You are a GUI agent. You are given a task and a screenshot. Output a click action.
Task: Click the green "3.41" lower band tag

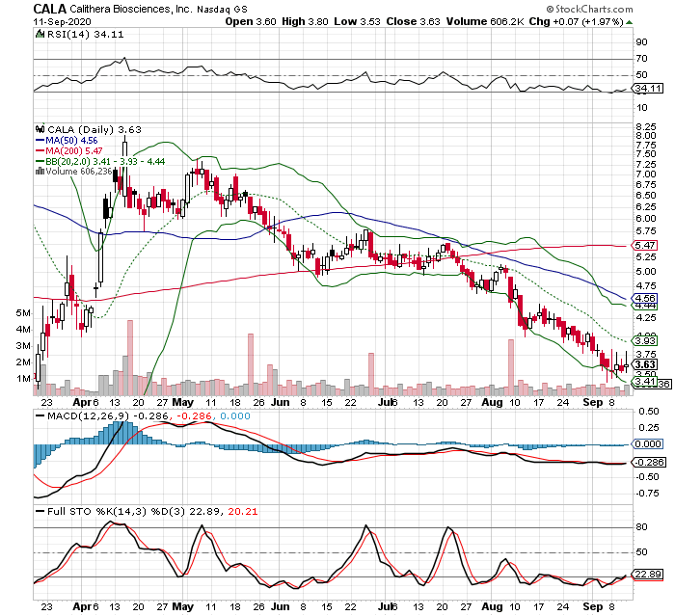(x=645, y=382)
